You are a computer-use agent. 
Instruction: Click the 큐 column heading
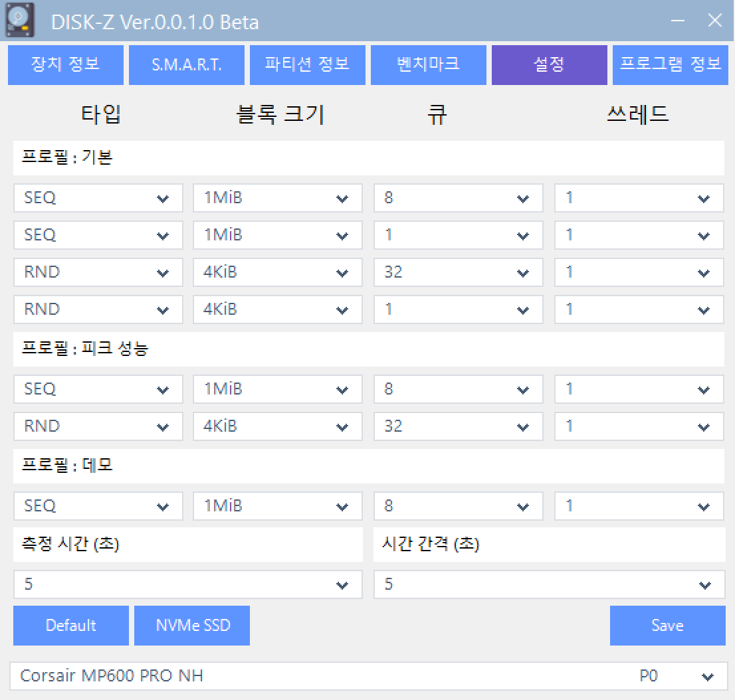tap(437, 114)
